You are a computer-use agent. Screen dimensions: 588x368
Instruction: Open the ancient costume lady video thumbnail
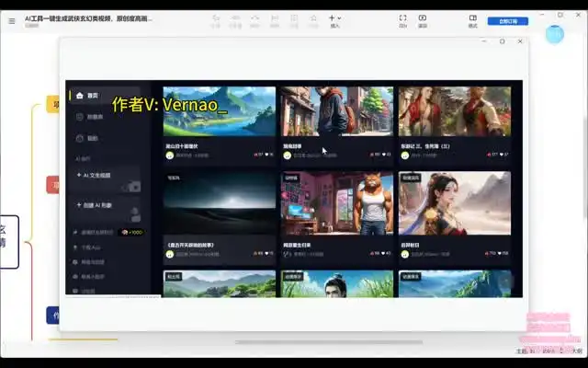click(455, 203)
